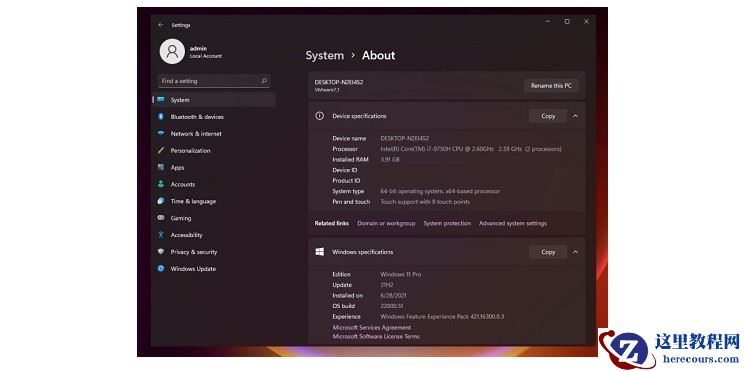Select the Edition value Windows 11 Pro
Image resolution: width=745 pixels, height=371 pixels.
pos(401,274)
